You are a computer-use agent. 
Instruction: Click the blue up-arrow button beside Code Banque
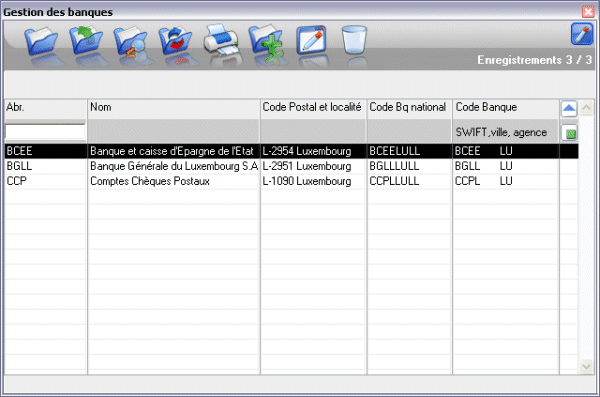point(569,109)
